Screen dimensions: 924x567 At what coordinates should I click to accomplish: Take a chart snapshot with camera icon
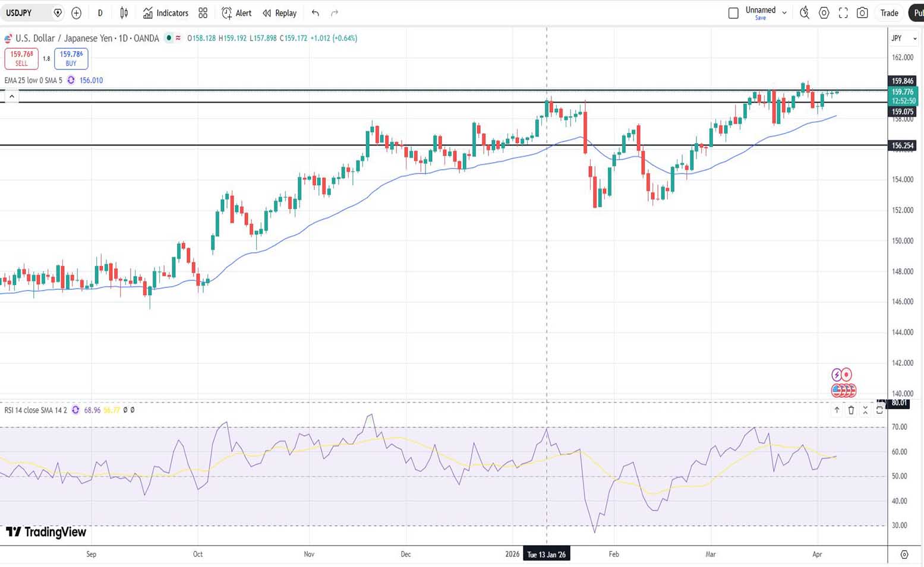point(862,13)
